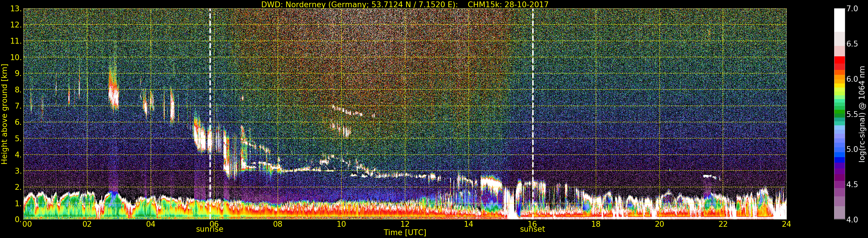The image size is (868, 238).
Task: Click time tick label '06'
Action: click(x=214, y=224)
